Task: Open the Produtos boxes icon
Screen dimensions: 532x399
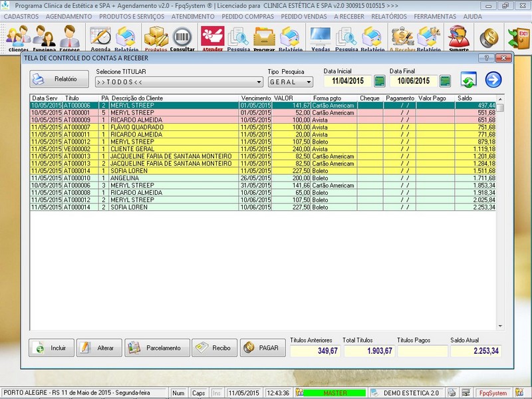Action: (156, 38)
